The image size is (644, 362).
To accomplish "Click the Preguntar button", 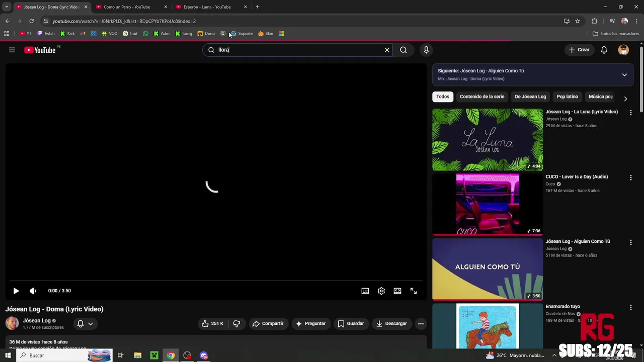I will [310, 324].
